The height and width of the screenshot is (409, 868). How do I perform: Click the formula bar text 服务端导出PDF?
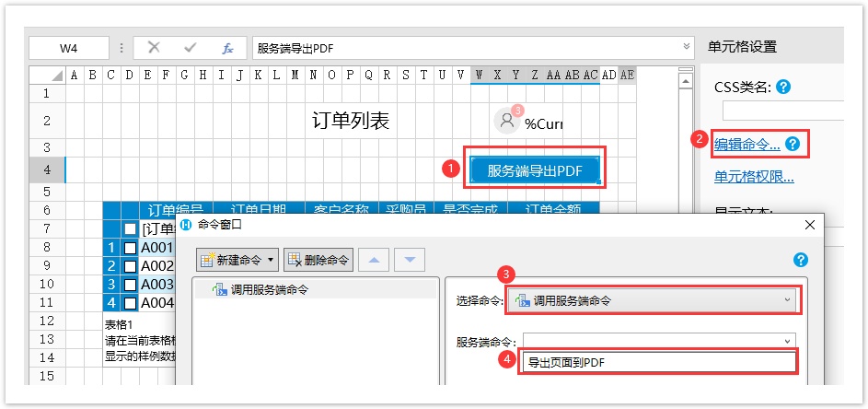295,49
